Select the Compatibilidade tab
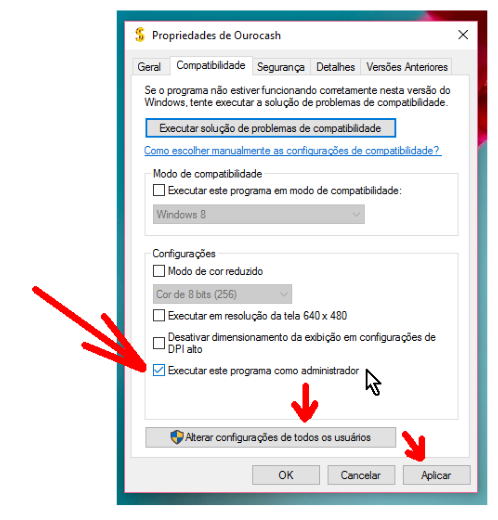 (211, 65)
